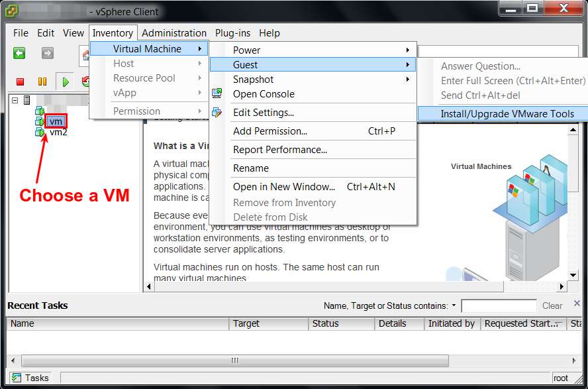
Task: Click the yellow Suspend icon
Action: coord(42,82)
